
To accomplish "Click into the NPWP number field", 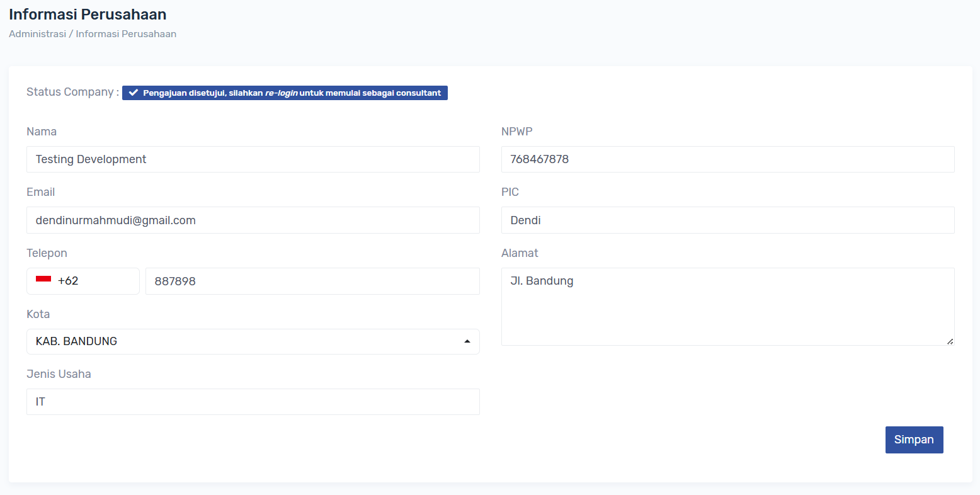I will (727, 159).
